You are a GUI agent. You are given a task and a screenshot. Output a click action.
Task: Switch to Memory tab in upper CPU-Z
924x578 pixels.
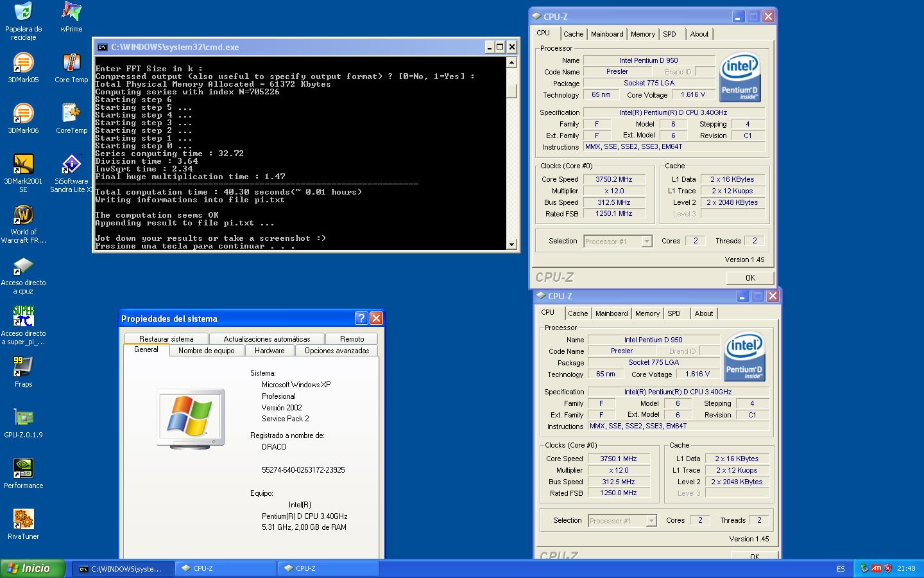tap(643, 35)
